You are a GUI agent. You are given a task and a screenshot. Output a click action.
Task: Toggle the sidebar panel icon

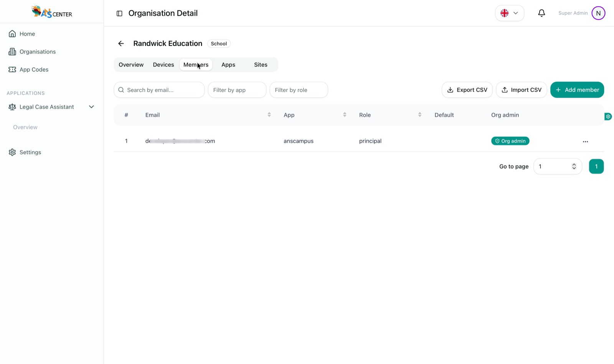(x=119, y=13)
